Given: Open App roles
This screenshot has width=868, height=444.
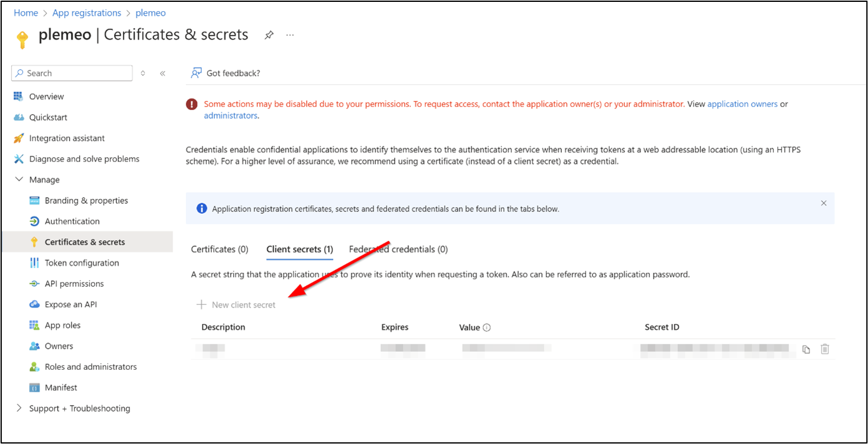Looking at the screenshot, I should 61,325.
